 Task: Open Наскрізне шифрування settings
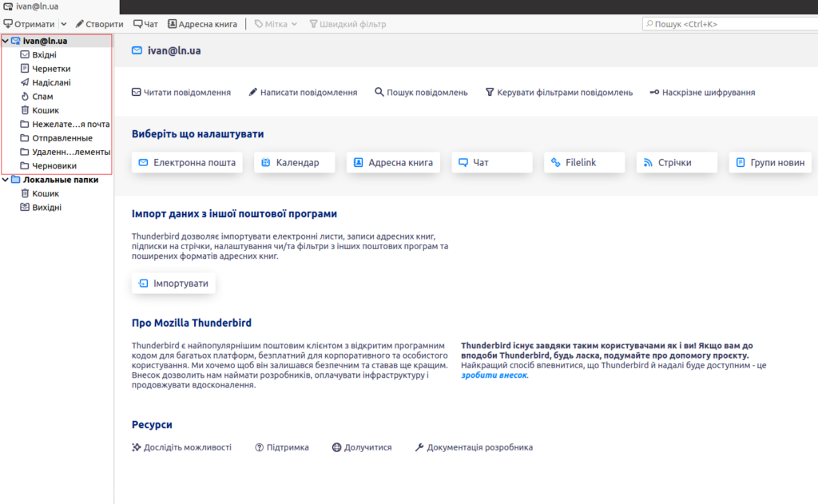click(x=702, y=93)
